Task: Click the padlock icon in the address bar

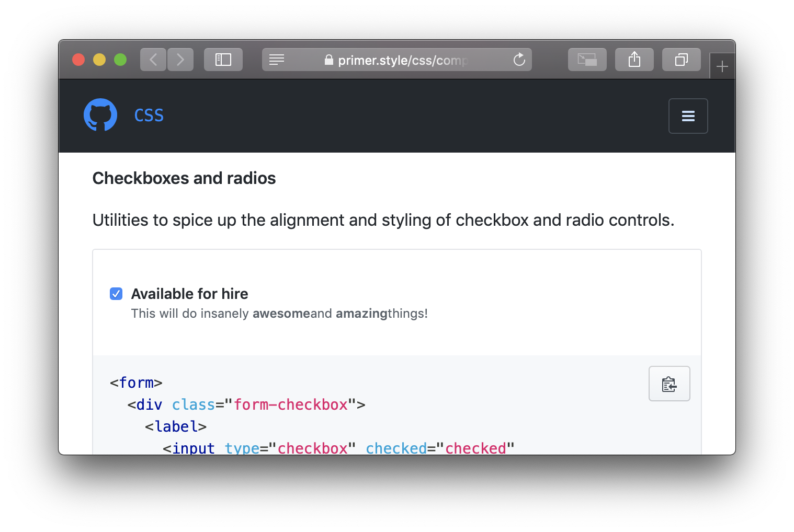Action: tap(329, 60)
